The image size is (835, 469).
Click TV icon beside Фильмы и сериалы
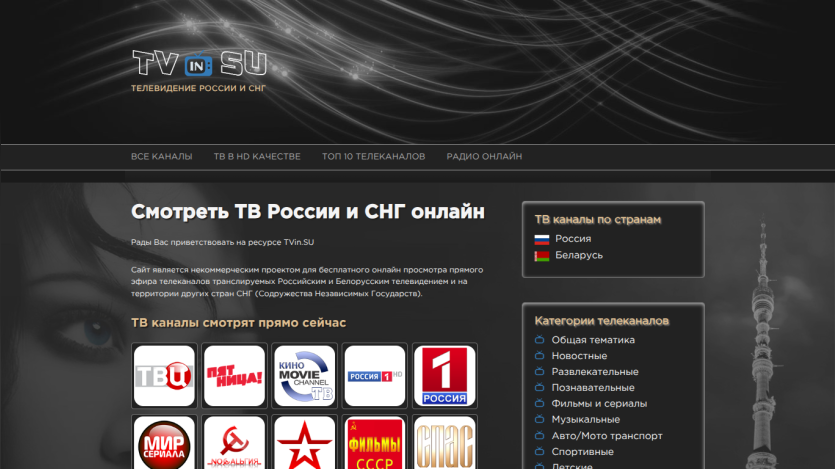coord(539,403)
